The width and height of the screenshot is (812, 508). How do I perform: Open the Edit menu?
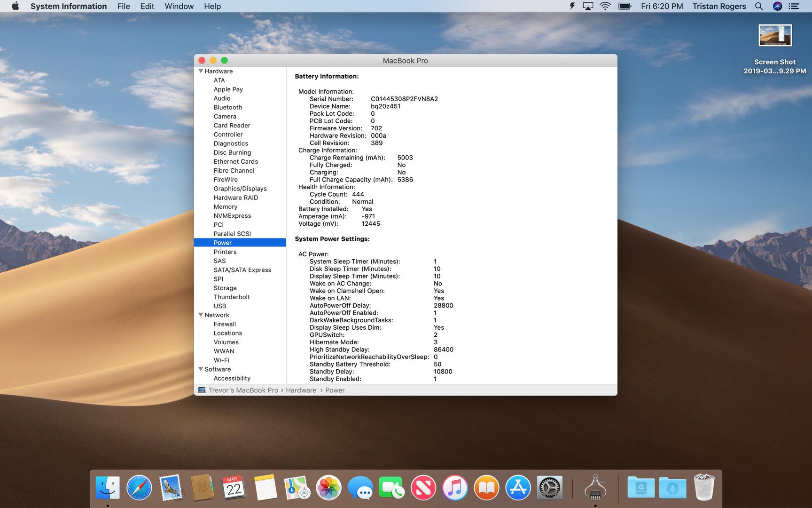click(x=147, y=6)
